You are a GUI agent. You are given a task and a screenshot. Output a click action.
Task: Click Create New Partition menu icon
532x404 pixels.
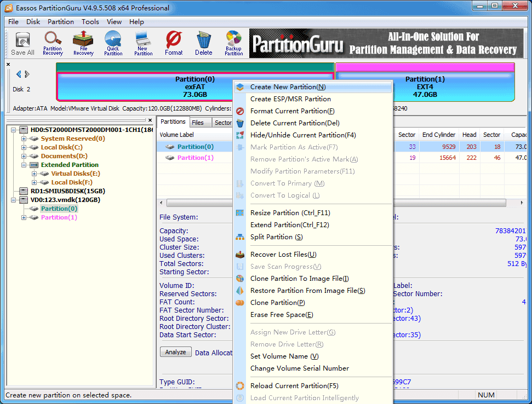(x=240, y=87)
